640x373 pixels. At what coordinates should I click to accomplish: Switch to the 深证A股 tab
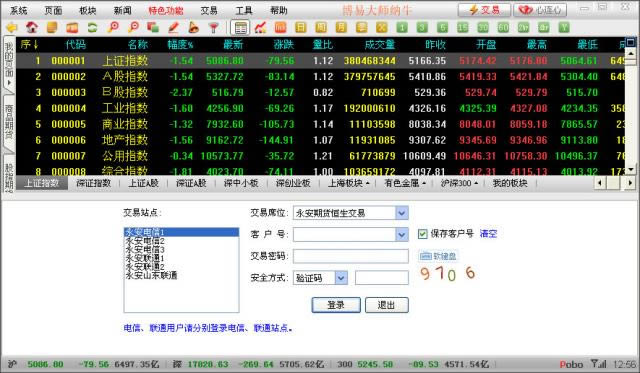(191, 183)
